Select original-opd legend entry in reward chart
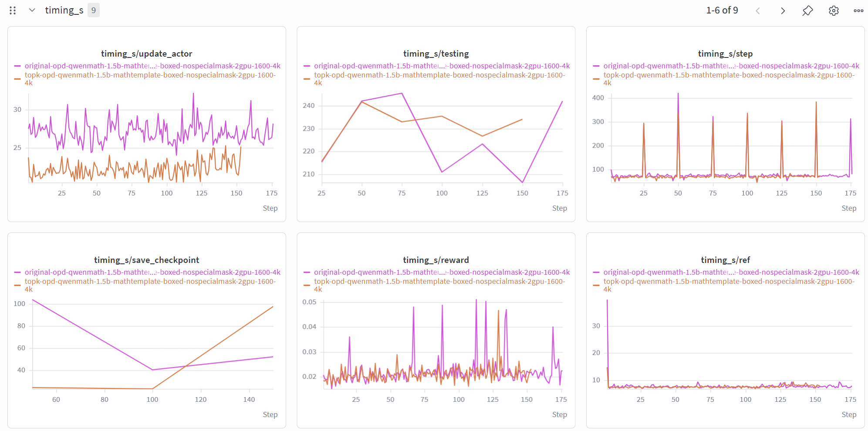 [x=442, y=272]
